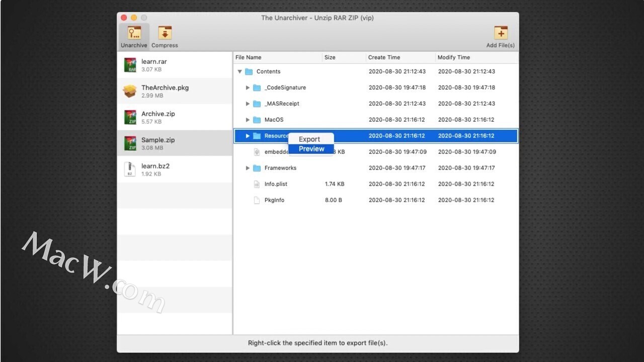The image size is (644, 362).
Task: Sort by the Create Time column
Action: pos(400,57)
